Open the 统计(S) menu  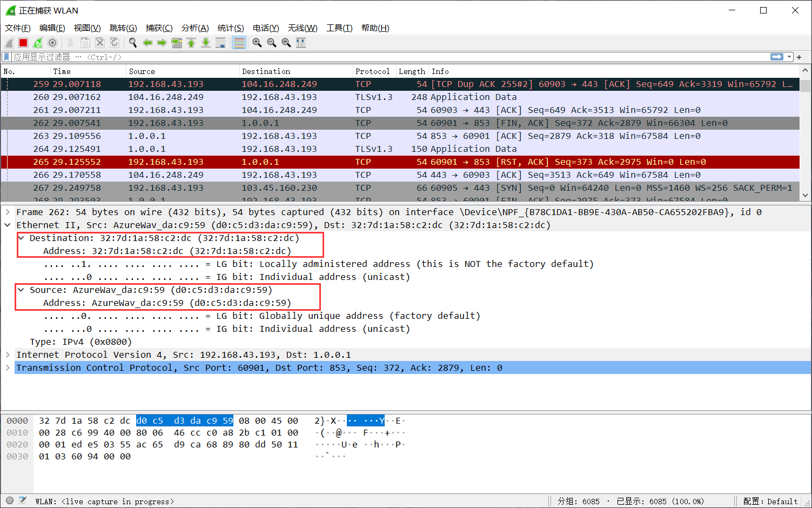231,28
